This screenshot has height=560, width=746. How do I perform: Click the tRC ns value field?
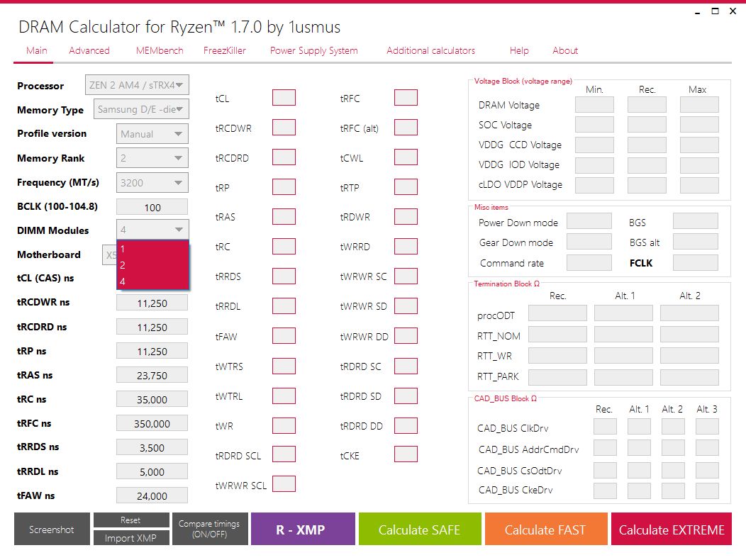(x=152, y=400)
